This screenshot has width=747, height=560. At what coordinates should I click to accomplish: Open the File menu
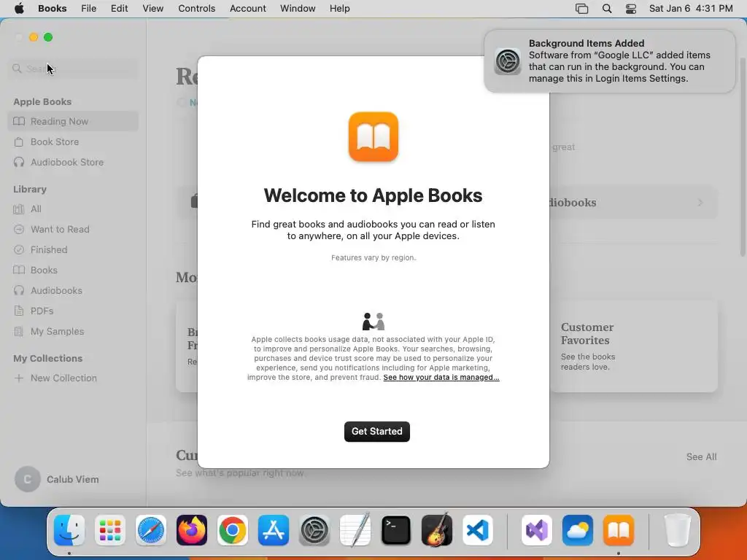pyautogui.click(x=88, y=9)
